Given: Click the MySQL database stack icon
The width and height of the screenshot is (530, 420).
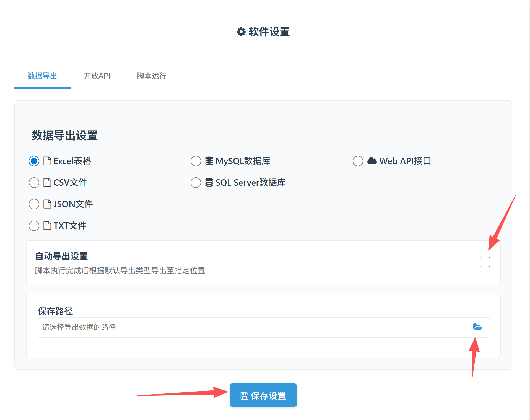Looking at the screenshot, I should (x=209, y=161).
